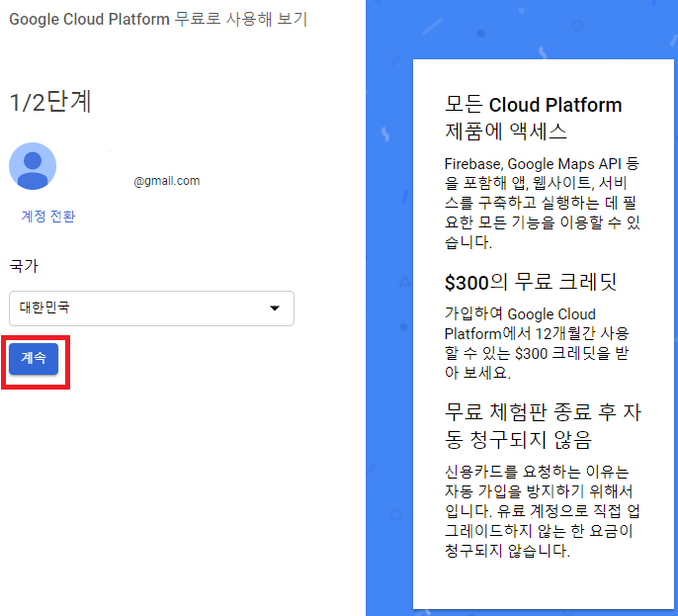Click the 1/2단계 step heading
678x616 pixels.
pyautogui.click(x=50, y=102)
